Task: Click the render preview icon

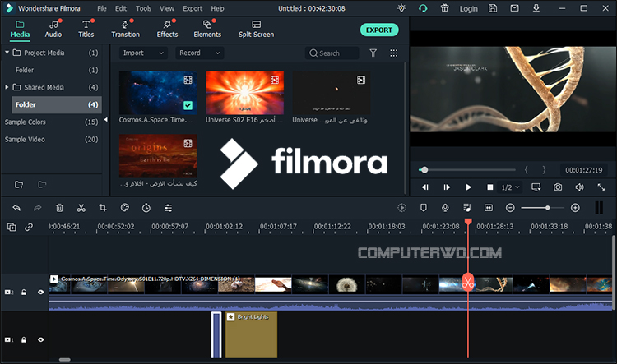Action: tap(401, 208)
